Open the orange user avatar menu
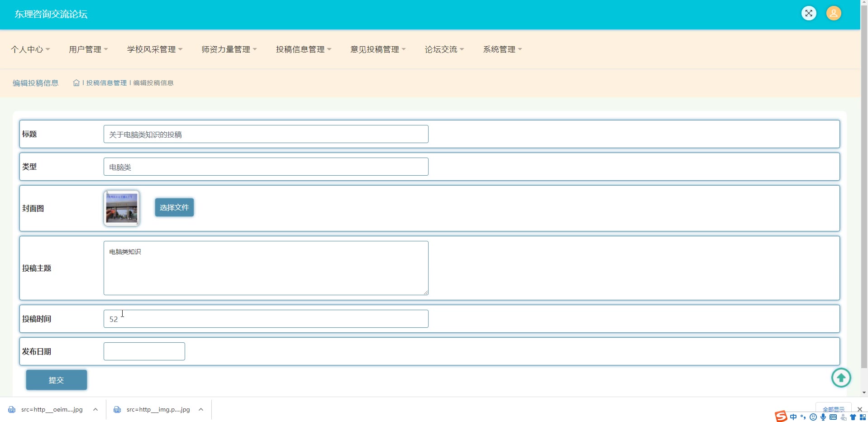The height and width of the screenshot is (422, 868). [x=834, y=13]
